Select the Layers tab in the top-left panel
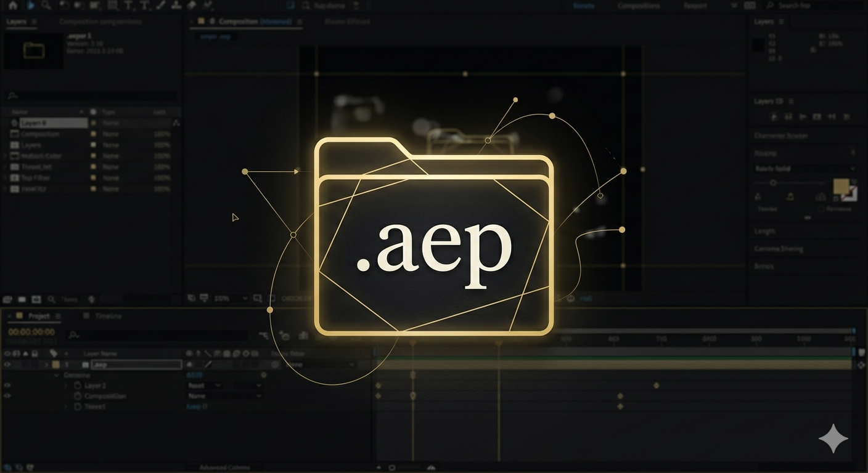The image size is (868, 473). click(17, 22)
